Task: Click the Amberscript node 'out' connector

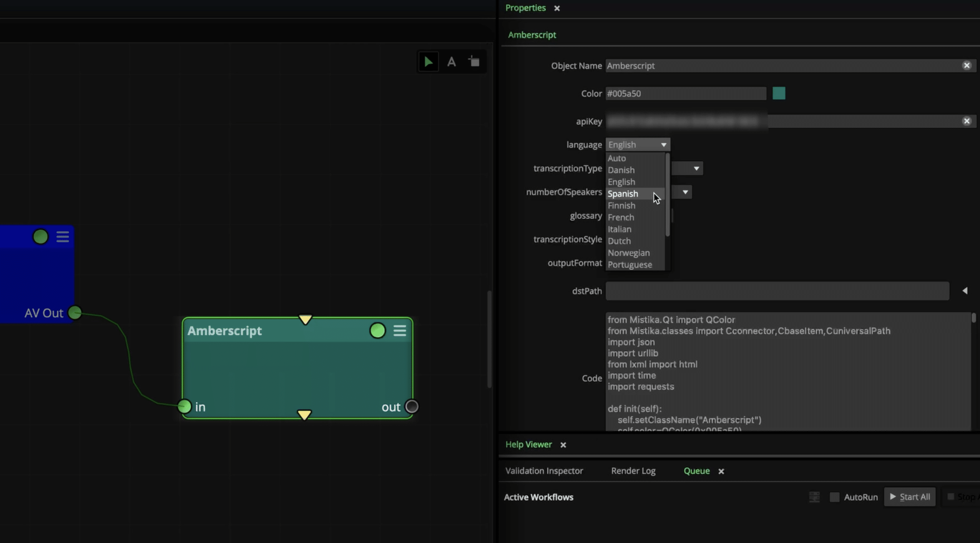Action: coord(412,406)
